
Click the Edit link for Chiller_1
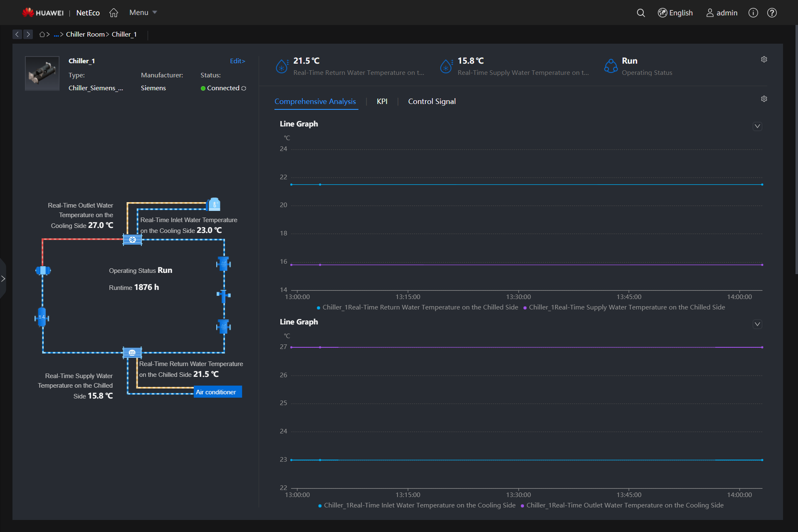click(x=237, y=61)
